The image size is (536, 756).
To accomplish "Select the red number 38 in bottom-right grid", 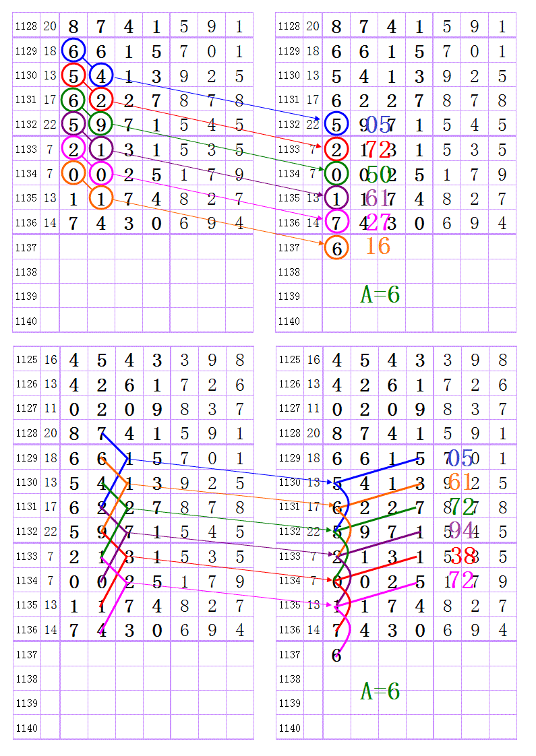I will click(x=463, y=556).
